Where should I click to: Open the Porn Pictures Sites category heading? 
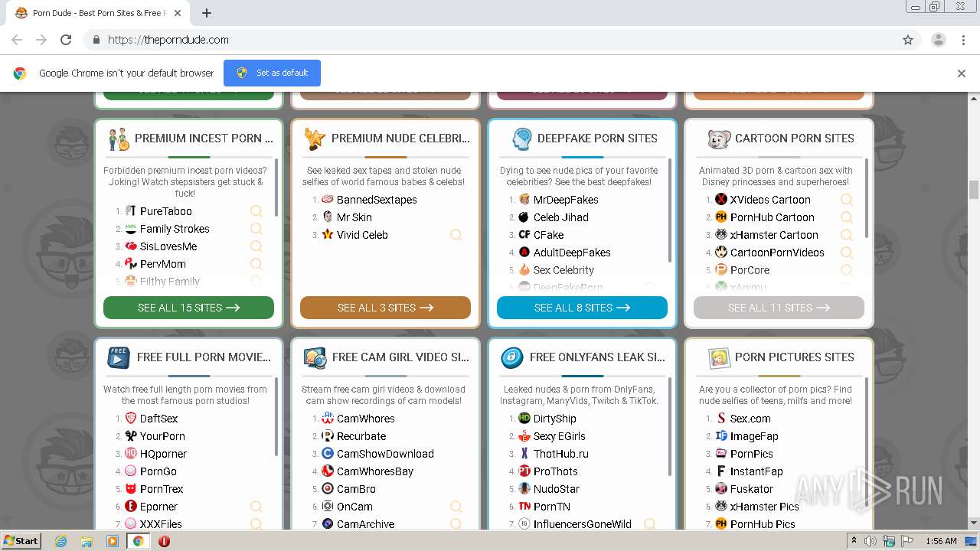click(795, 357)
